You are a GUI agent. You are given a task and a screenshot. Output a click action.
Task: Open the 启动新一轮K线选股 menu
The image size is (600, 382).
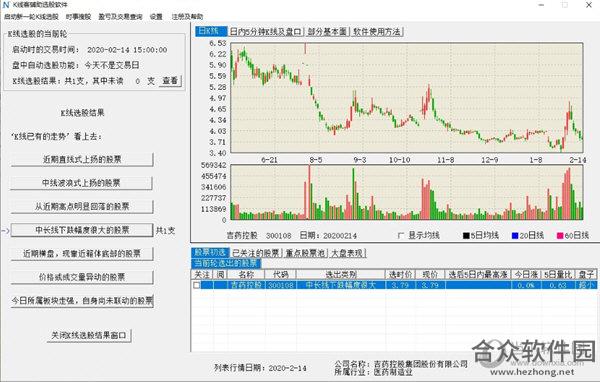coord(31,17)
